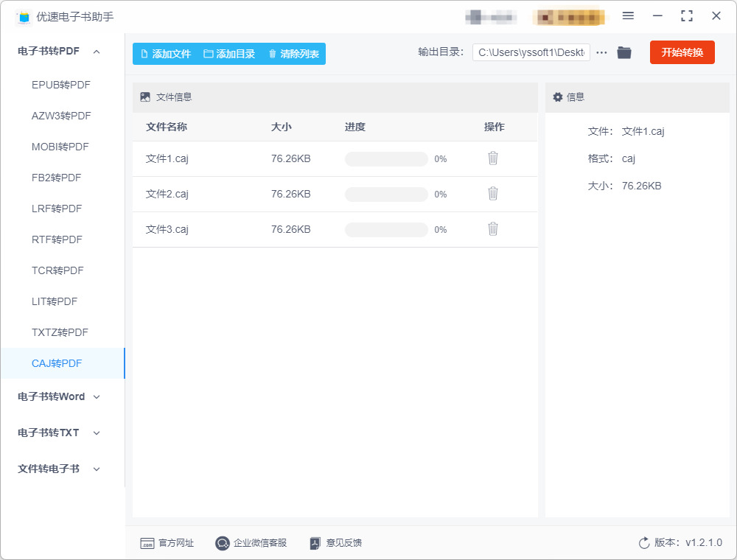This screenshot has width=737, height=560.
Task: Click 添加文件 to add files
Action: click(166, 54)
